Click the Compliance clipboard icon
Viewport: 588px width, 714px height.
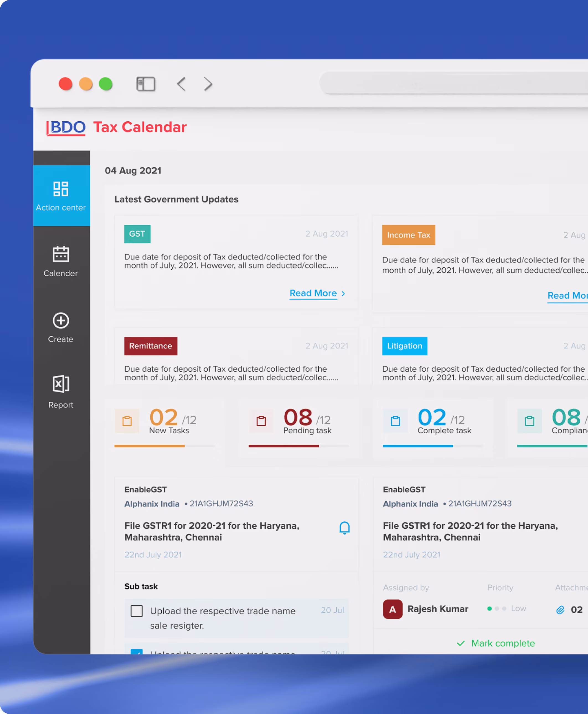tap(529, 421)
